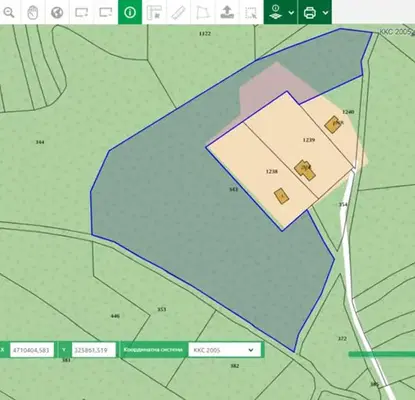Select the polygon area measure tool

pyautogui.click(x=203, y=13)
